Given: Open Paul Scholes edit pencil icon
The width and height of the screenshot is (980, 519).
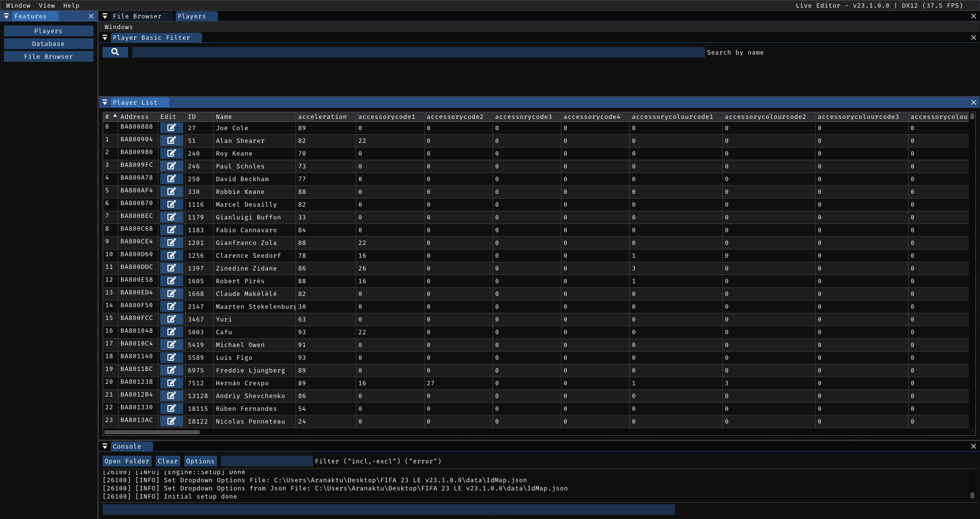Looking at the screenshot, I should click(x=171, y=166).
